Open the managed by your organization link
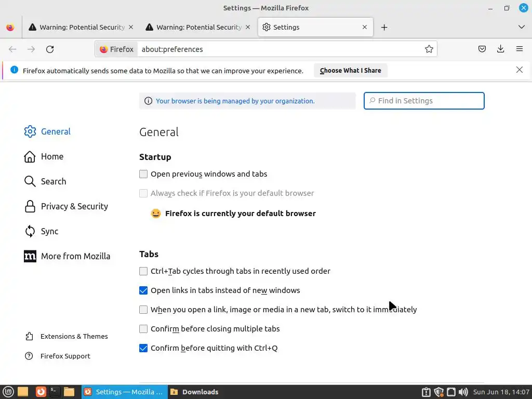The height and width of the screenshot is (399, 532). point(235,101)
